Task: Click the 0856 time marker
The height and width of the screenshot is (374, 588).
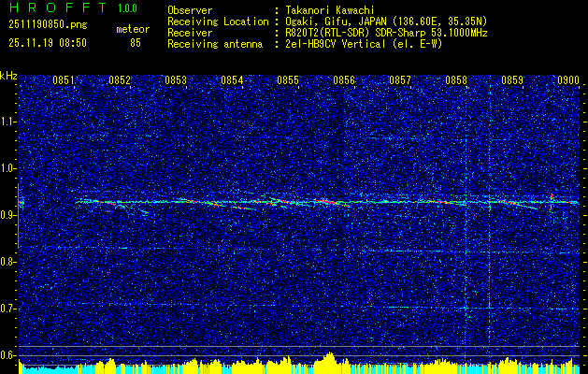Action: tap(344, 80)
